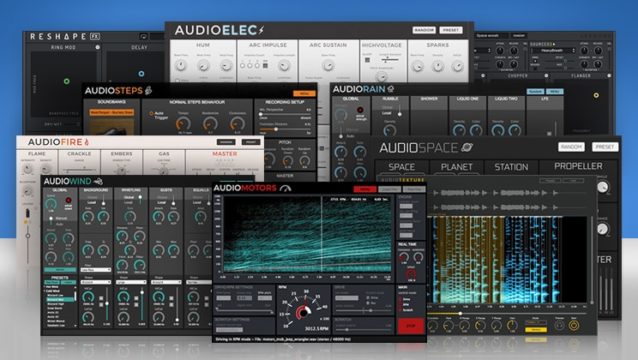638x360 pixels.
Task: Click the red Speed knob in AudioMotors Real Time
Action: [x=411, y=275]
